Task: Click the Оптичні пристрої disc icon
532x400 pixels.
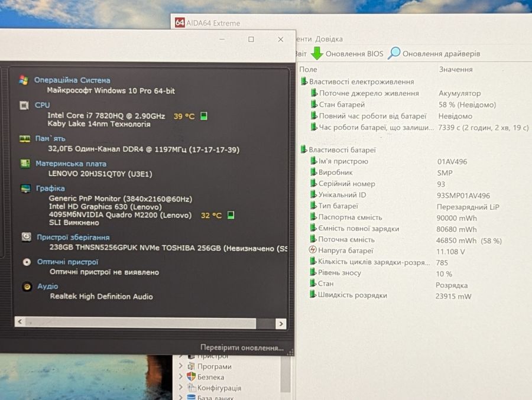Action: (27, 262)
